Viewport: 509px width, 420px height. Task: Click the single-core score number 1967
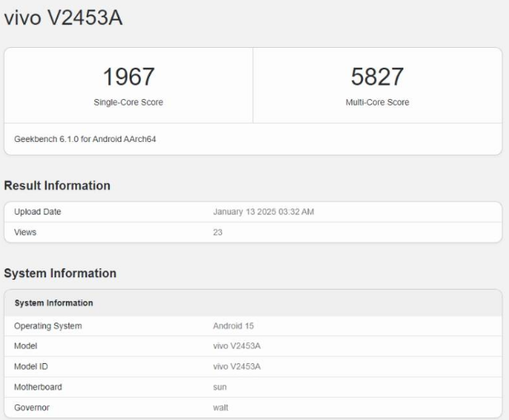coord(129,78)
